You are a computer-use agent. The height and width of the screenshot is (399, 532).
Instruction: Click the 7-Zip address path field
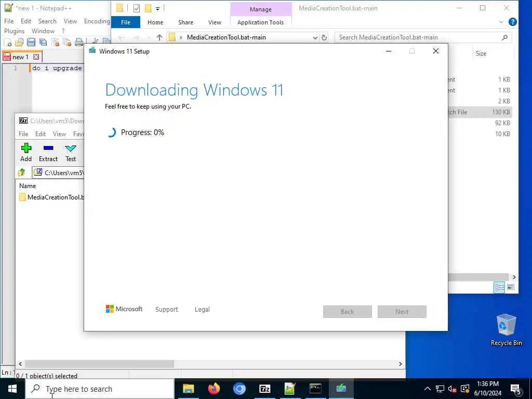58,172
